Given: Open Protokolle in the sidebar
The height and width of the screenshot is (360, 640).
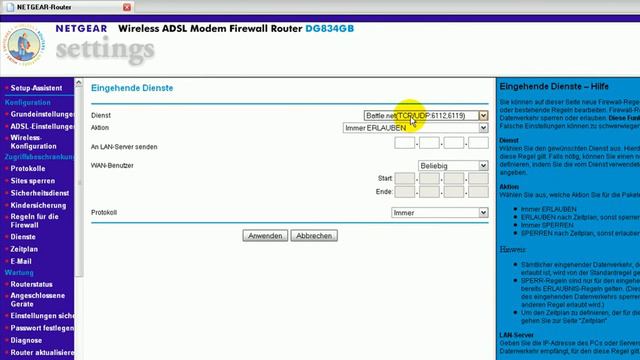Looking at the screenshot, I should coord(28,169).
